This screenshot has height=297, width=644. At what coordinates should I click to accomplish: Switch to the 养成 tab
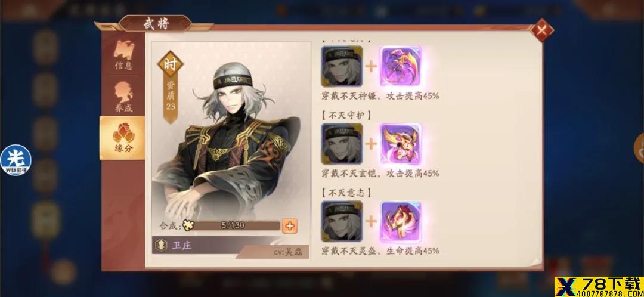123,97
